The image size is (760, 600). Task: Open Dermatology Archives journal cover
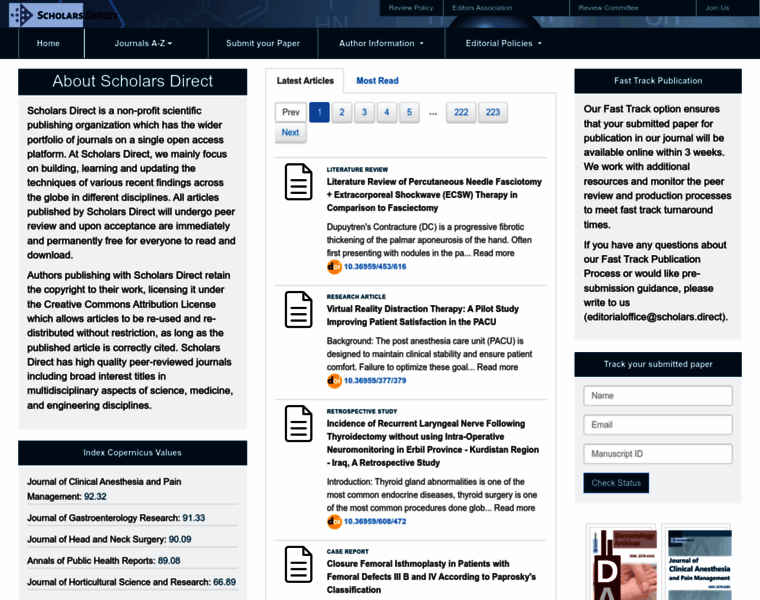pyautogui.click(x=621, y=563)
